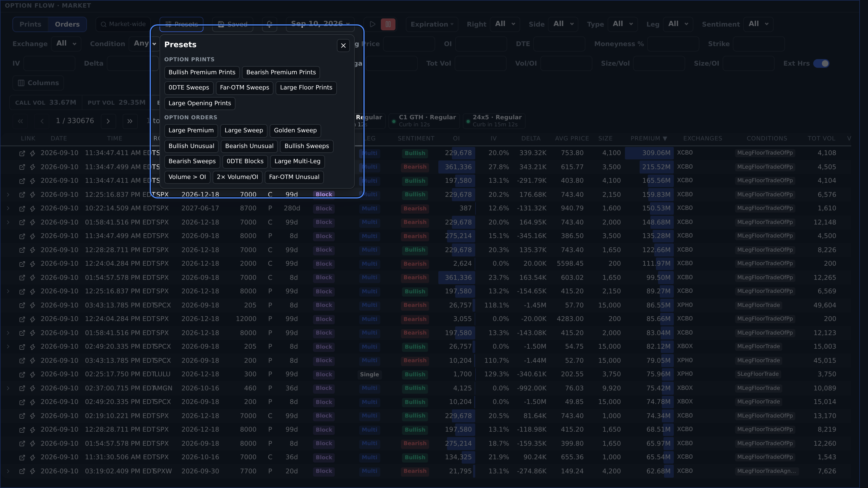Toggle the Ext Hrs switch

pyautogui.click(x=821, y=63)
